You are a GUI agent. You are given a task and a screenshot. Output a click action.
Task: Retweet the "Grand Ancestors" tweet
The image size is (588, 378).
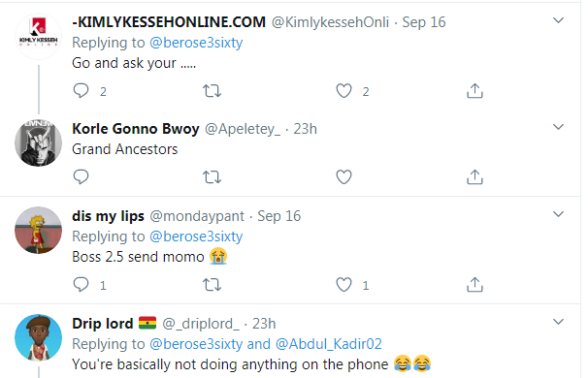[212, 176]
